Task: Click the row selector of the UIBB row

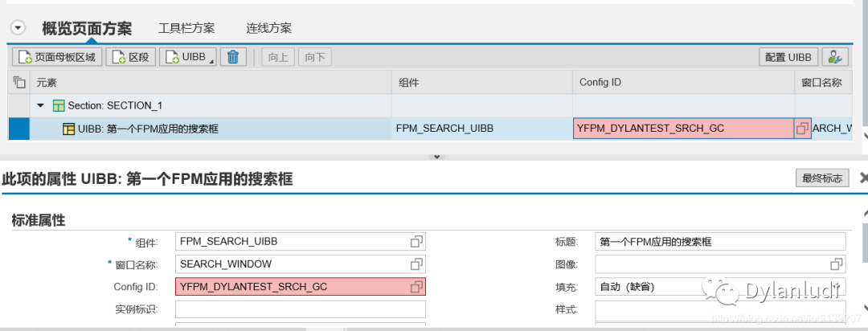Action: [18, 129]
